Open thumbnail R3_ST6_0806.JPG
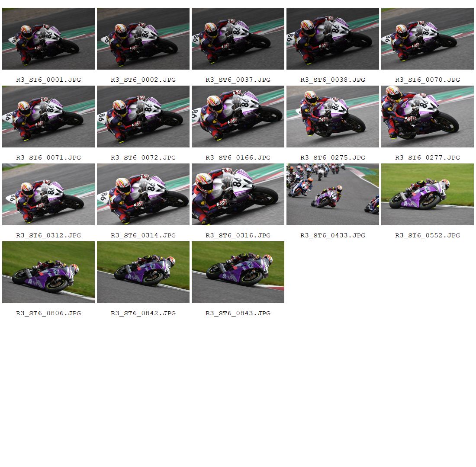This screenshot has width=476, height=467. [x=48, y=272]
